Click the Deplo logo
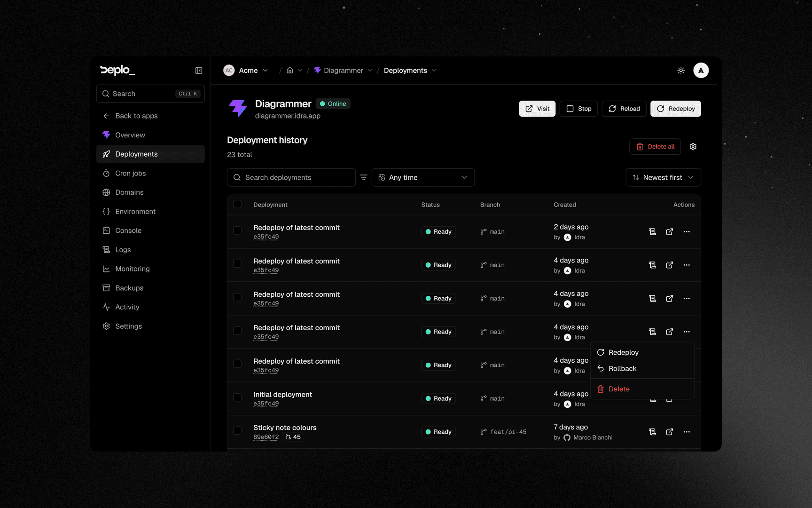The height and width of the screenshot is (508, 812). (117, 70)
